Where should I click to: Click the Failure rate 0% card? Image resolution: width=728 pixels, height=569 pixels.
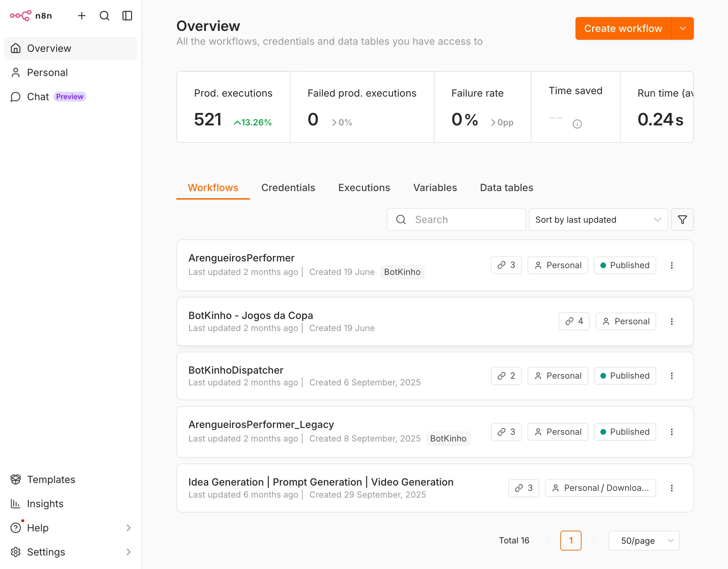(482, 107)
